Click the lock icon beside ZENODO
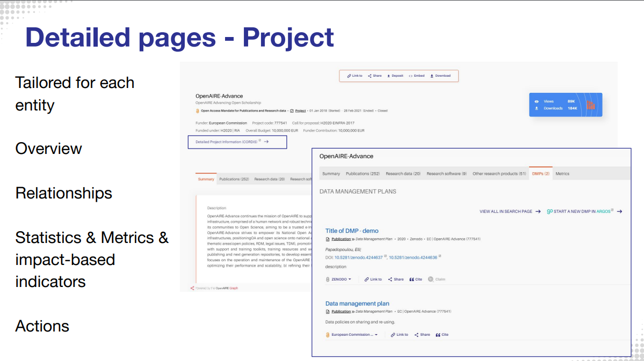 (x=328, y=279)
